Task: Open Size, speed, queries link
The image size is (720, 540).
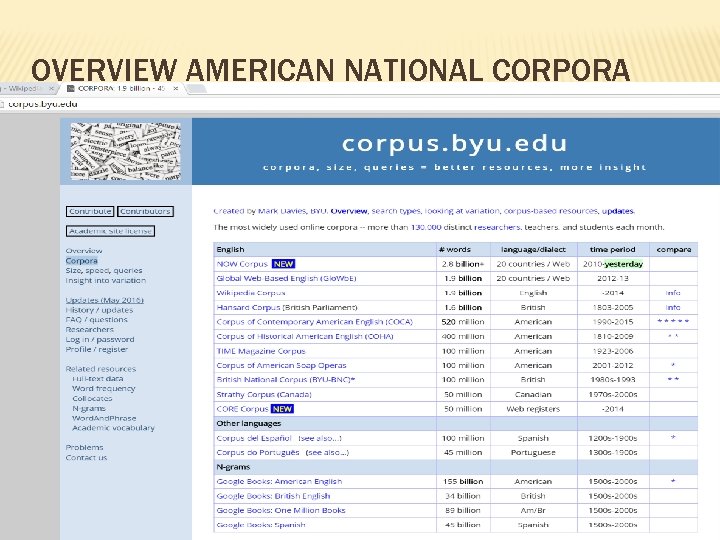Action: coord(104,270)
